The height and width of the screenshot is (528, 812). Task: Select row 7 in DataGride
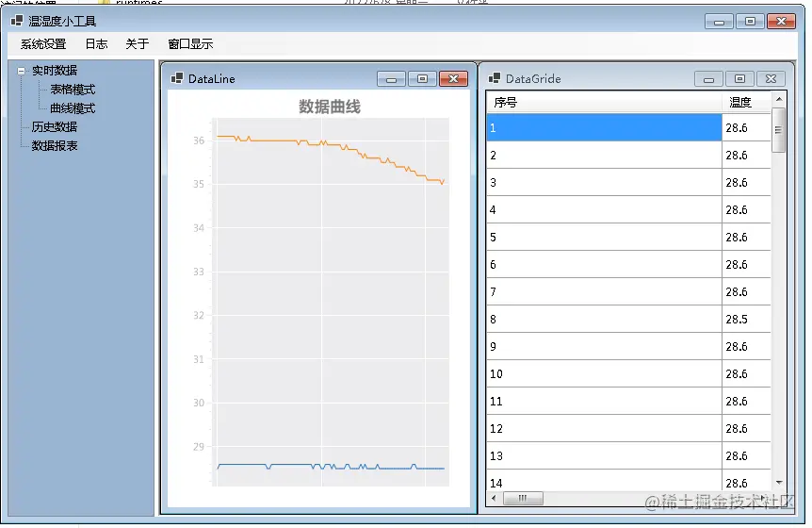(x=628, y=291)
